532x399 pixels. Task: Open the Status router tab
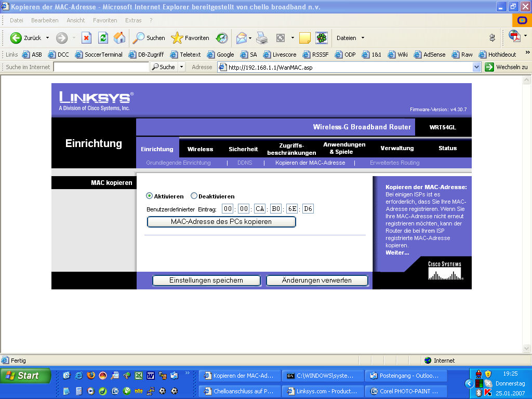coord(447,148)
